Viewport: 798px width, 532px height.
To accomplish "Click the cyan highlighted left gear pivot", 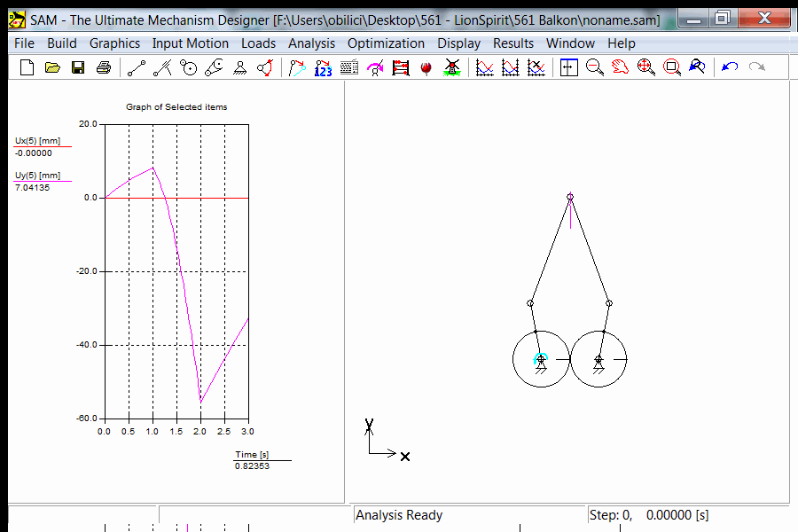I will (540, 359).
